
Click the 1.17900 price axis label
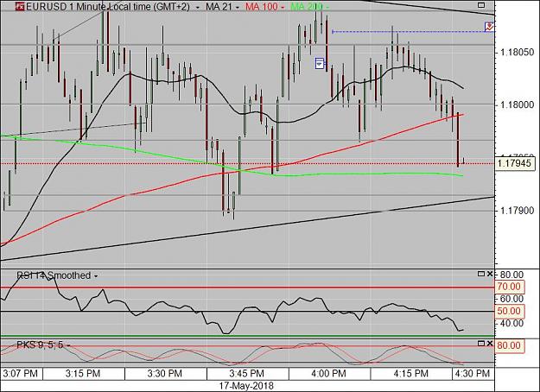(517, 211)
